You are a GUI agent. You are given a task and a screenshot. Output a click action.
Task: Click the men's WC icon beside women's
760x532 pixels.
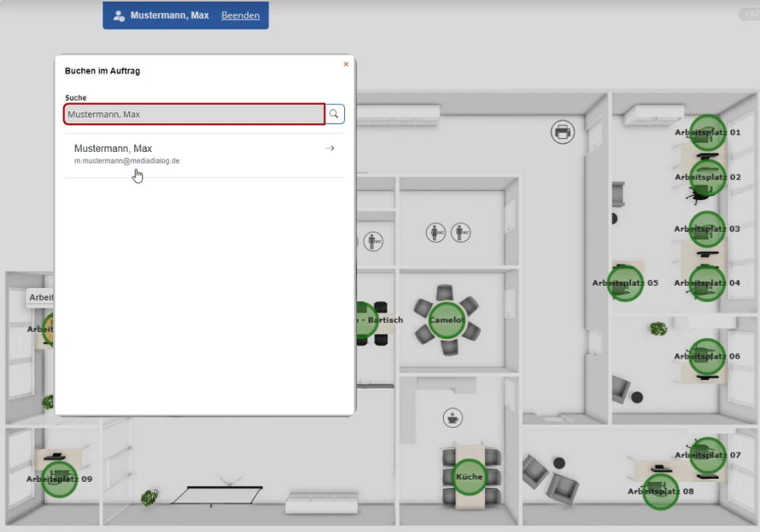[461, 233]
